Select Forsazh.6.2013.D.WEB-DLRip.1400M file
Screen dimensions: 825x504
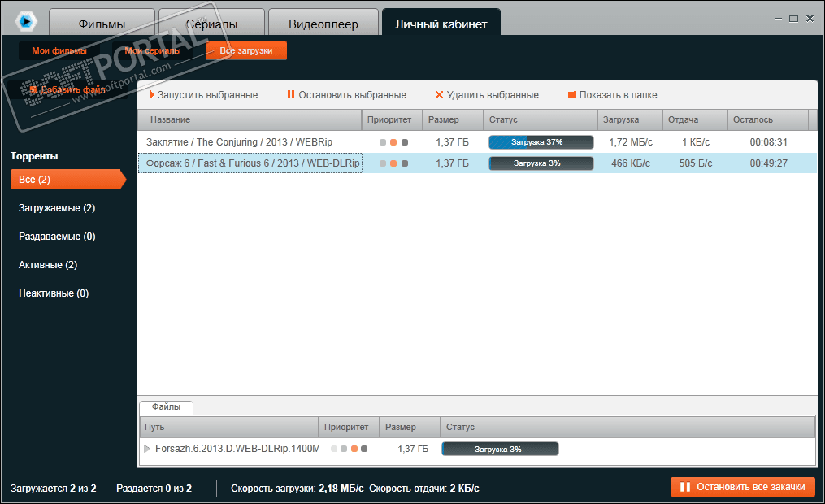tap(237, 449)
